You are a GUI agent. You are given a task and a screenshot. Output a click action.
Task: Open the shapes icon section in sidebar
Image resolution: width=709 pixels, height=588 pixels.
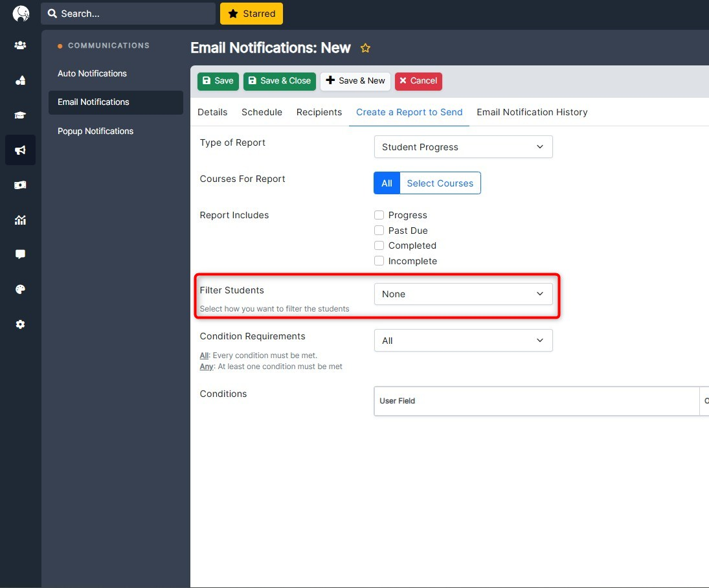20,80
